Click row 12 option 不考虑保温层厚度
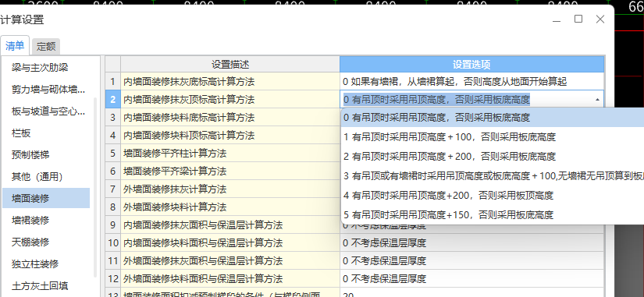 pyautogui.click(x=472, y=279)
